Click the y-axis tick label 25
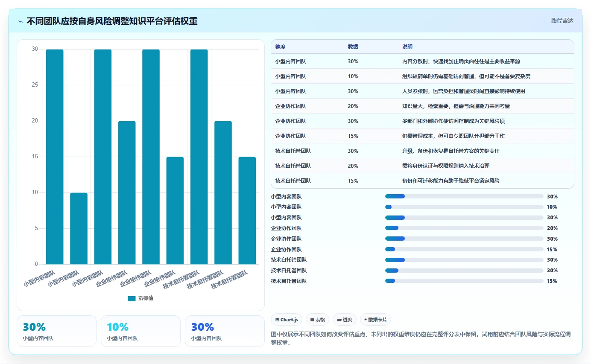 tap(35, 85)
